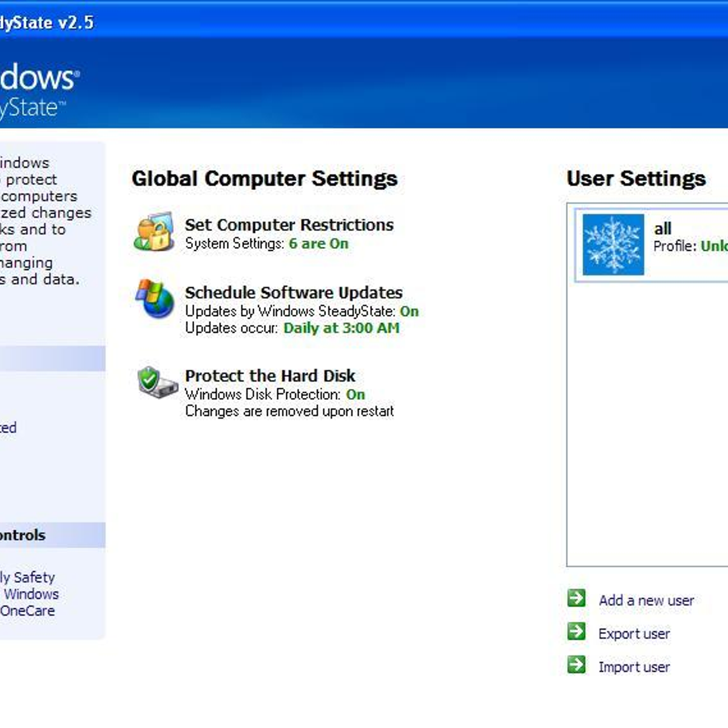Click green arrow icon beside Add a new user
The width and height of the screenshot is (728, 728).
[x=576, y=599]
